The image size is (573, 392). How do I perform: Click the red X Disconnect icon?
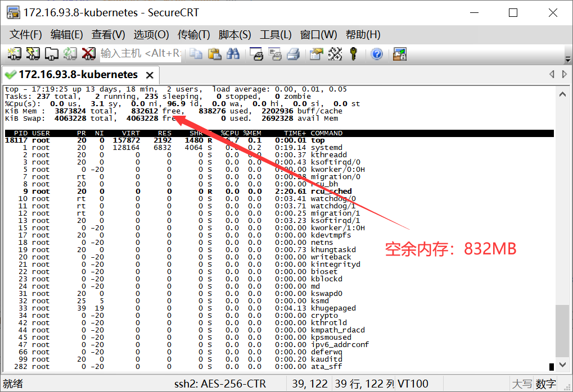89,54
